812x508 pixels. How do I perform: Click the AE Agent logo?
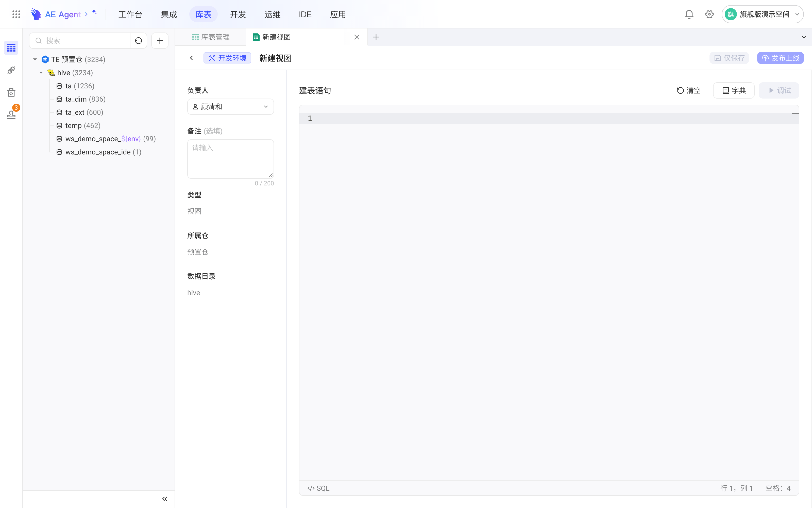click(x=36, y=14)
